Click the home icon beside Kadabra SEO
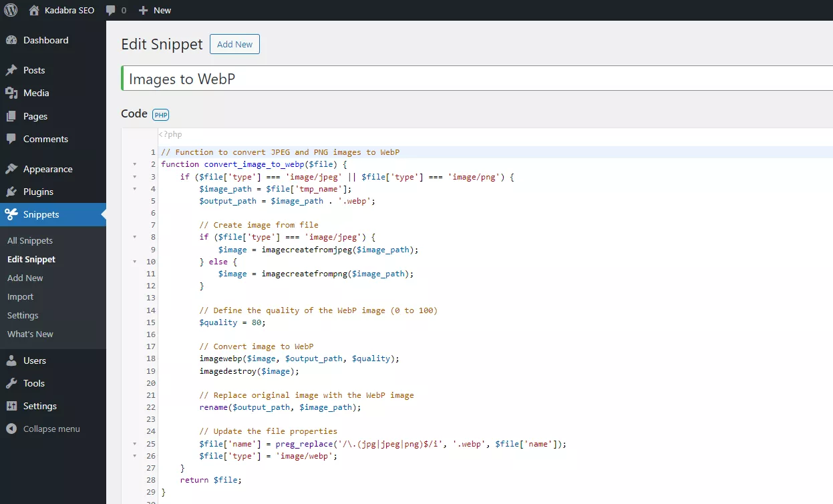The image size is (833, 504). pyautogui.click(x=34, y=10)
